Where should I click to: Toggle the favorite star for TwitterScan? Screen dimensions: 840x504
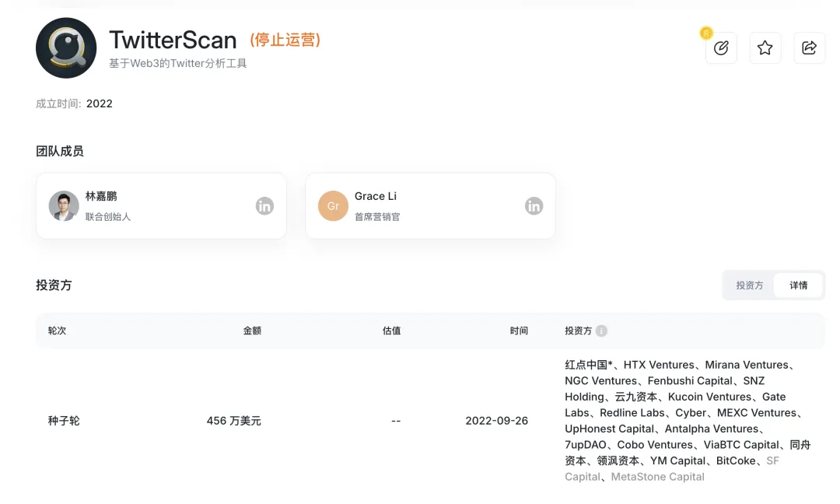(x=765, y=47)
